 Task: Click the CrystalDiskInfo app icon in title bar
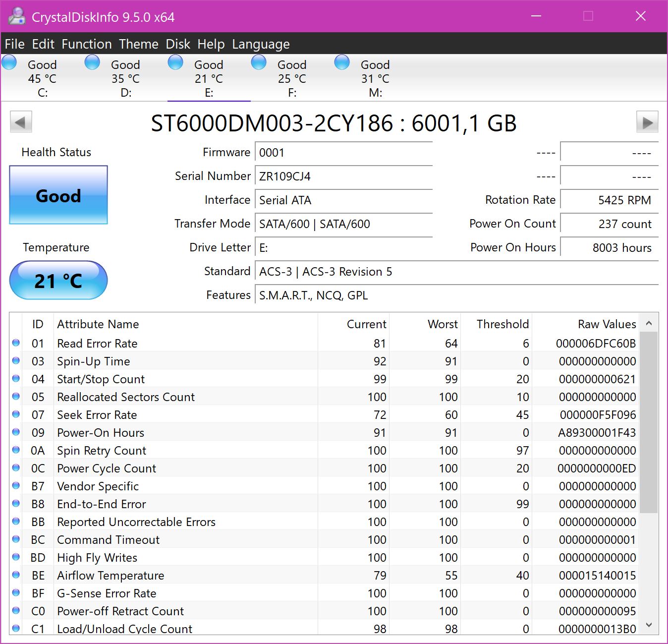pos(16,17)
